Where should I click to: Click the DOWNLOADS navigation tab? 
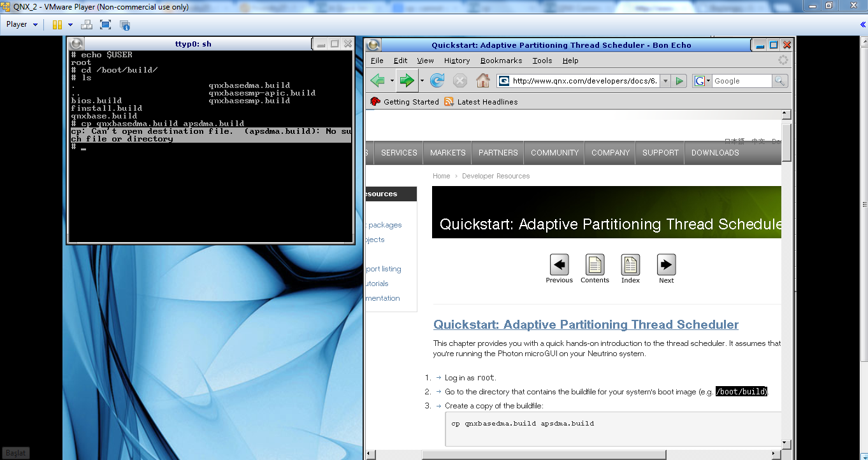715,153
